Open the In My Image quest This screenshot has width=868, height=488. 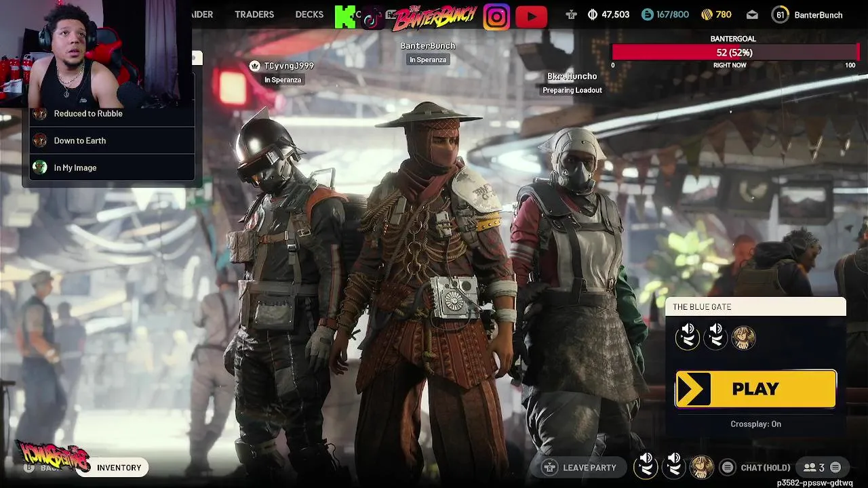[112, 167]
